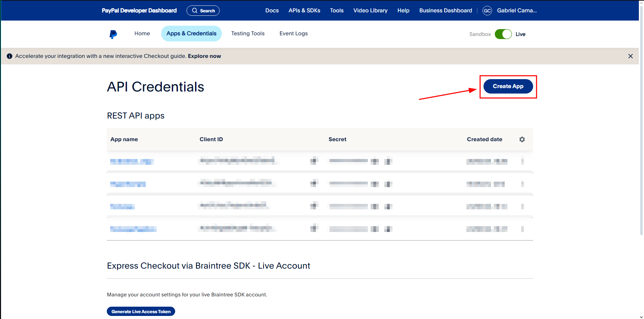The width and height of the screenshot is (644, 319).
Task: Copy Client ID in last app row
Action: 314,229
